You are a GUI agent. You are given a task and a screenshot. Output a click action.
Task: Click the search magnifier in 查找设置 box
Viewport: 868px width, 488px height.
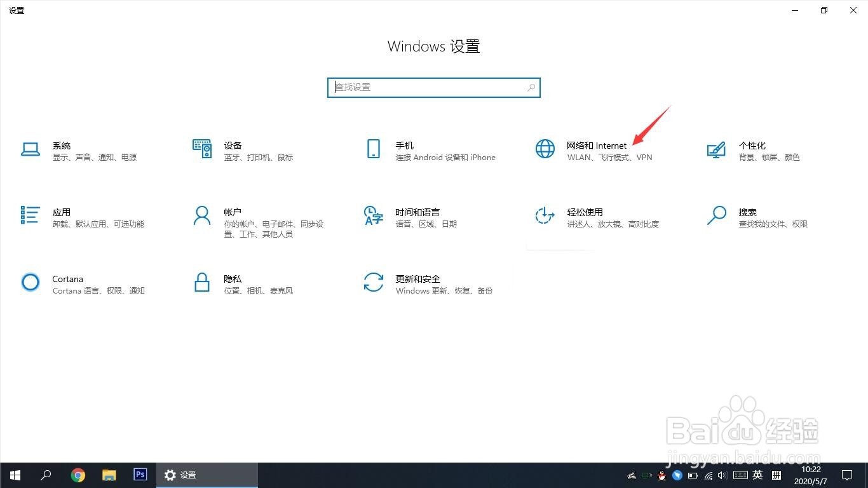click(x=531, y=88)
